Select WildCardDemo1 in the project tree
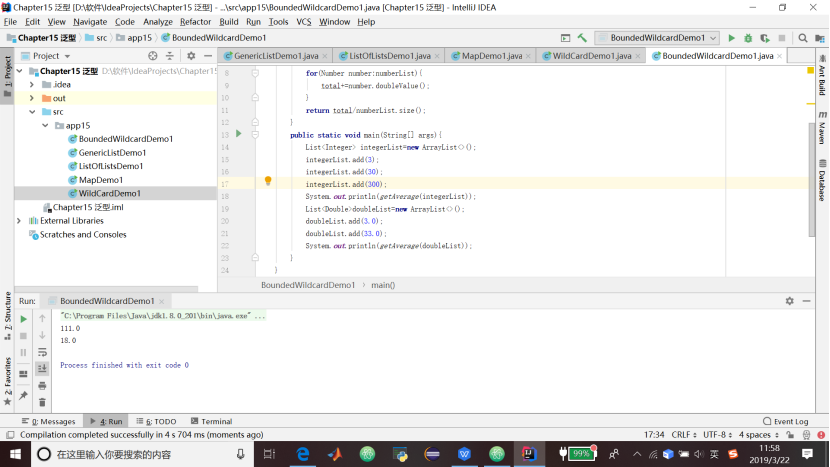The height and width of the screenshot is (467, 830). pos(109,193)
